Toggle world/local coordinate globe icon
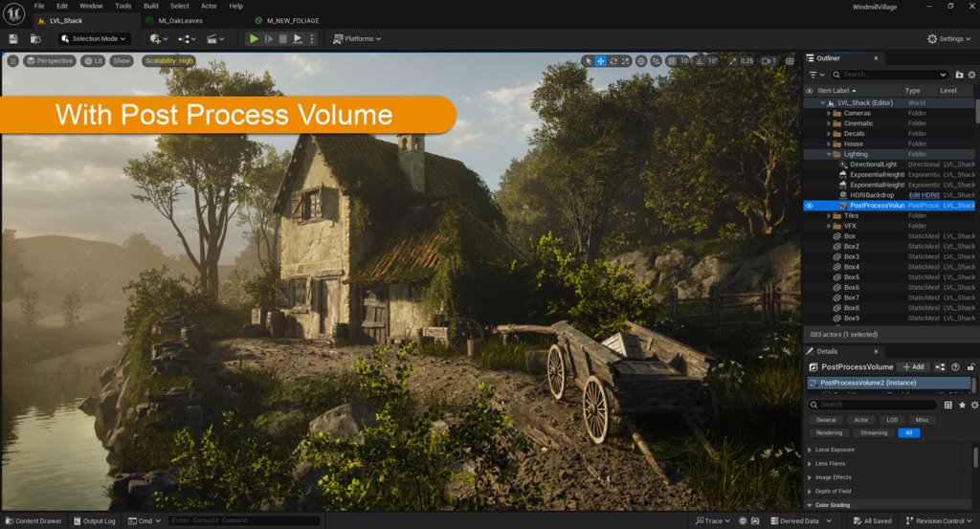Image resolution: width=980 pixels, height=529 pixels. [x=641, y=60]
